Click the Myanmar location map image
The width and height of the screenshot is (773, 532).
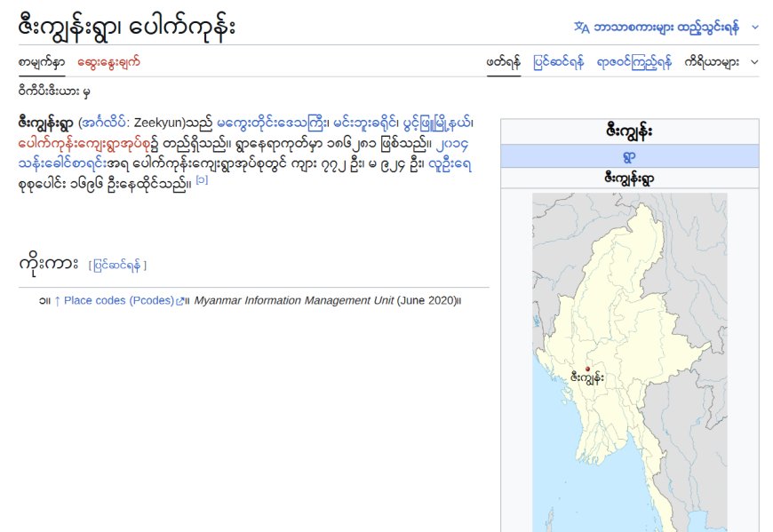click(x=630, y=362)
